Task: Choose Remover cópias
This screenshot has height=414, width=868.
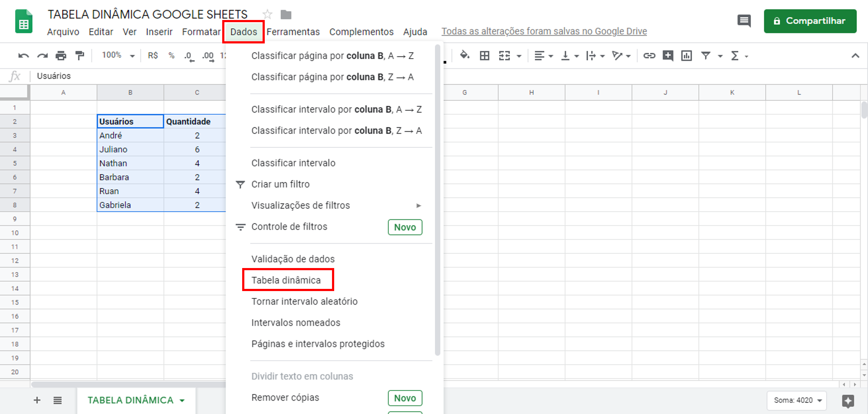Action: (285, 397)
